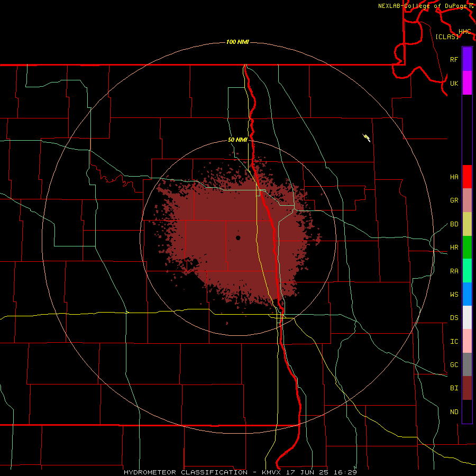Click the '[CLAS]' label above the legend
Image resolution: width=476 pixels, height=476 pixels.
[x=447, y=36]
